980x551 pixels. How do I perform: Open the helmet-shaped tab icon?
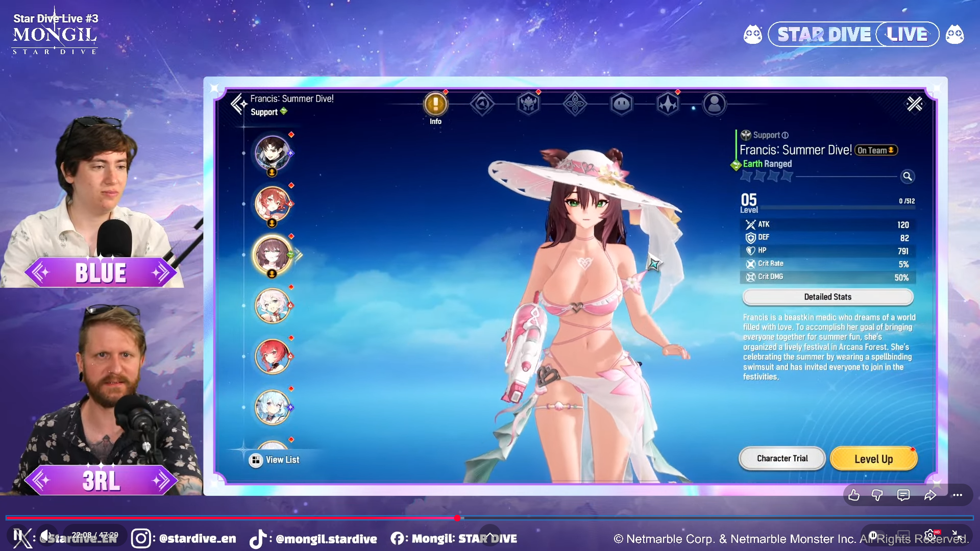(x=528, y=104)
